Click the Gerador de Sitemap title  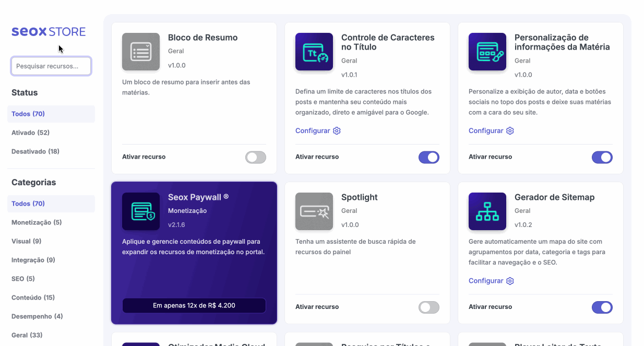pyautogui.click(x=554, y=197)
